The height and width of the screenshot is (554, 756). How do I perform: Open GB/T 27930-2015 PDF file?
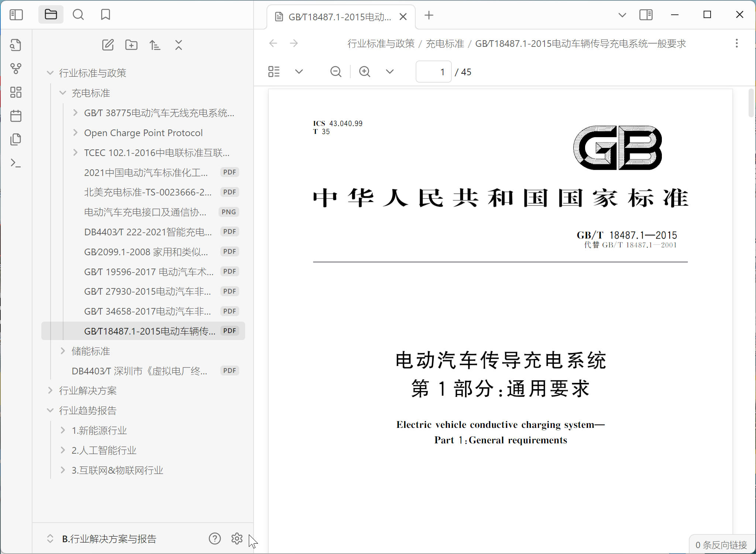tap(148, 291)
